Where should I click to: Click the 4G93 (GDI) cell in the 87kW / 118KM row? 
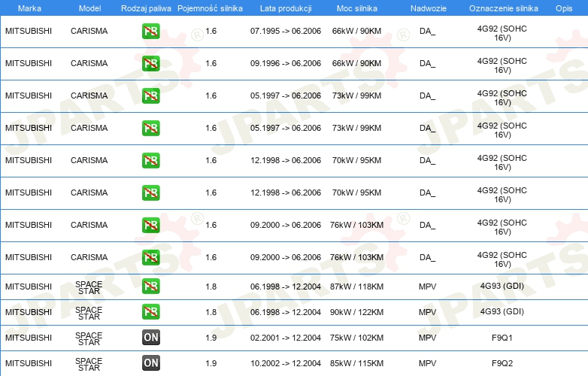pyautogui.click(x=502, y=286)
